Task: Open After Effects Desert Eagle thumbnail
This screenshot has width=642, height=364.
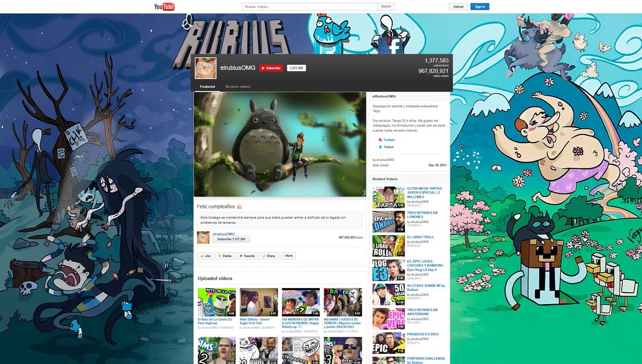Action: tap(259, 302)
